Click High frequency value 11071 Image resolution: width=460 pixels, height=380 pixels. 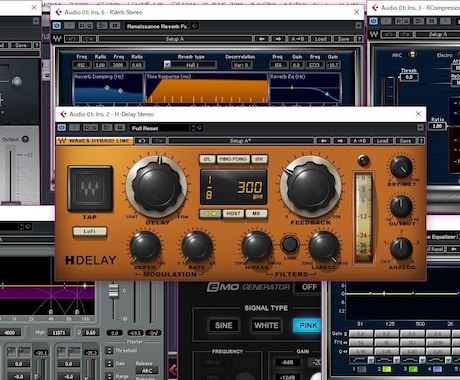(x=59, y=332)
